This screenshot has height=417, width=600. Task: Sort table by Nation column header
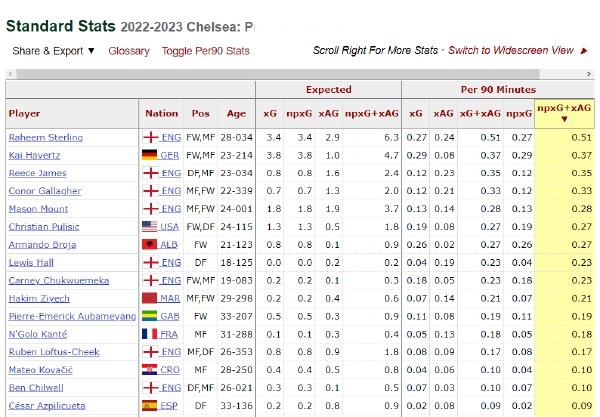(161, 114)
